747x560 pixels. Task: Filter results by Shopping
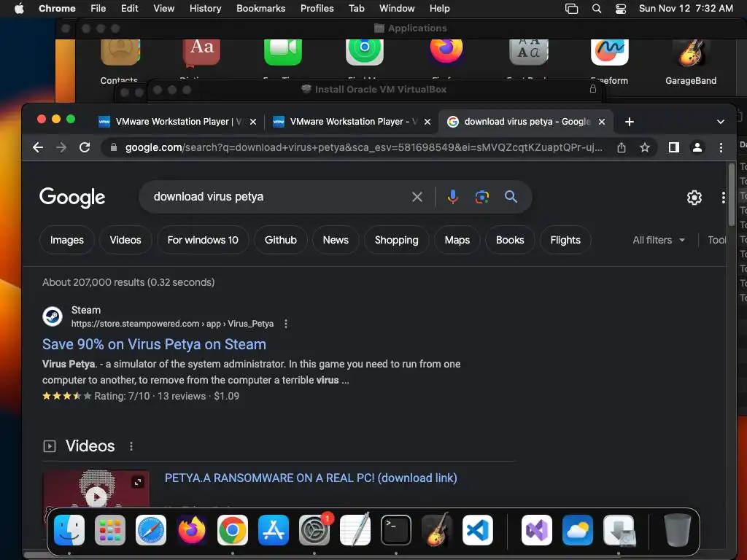pos(396,240)
